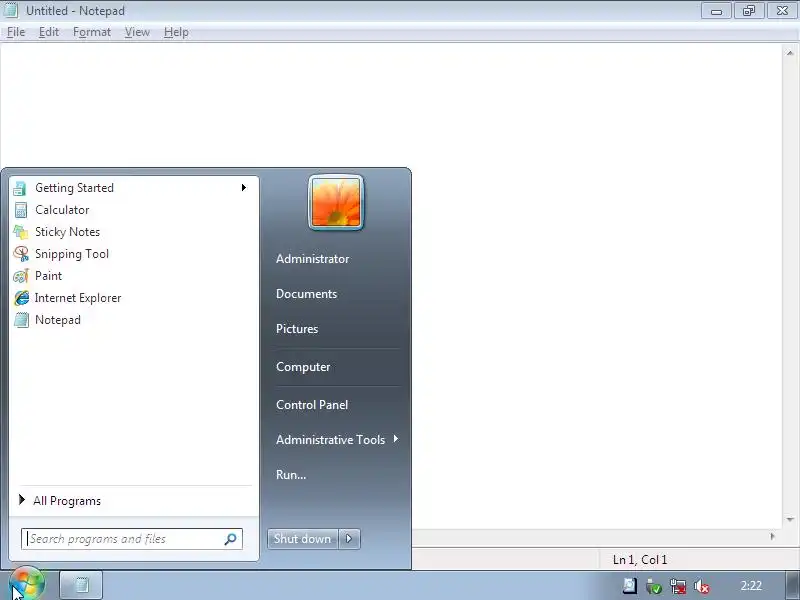Open Documents from Start menu
The height and width of the screenshot is (600, 800).
pyautogui.click(x=307, y=294)
